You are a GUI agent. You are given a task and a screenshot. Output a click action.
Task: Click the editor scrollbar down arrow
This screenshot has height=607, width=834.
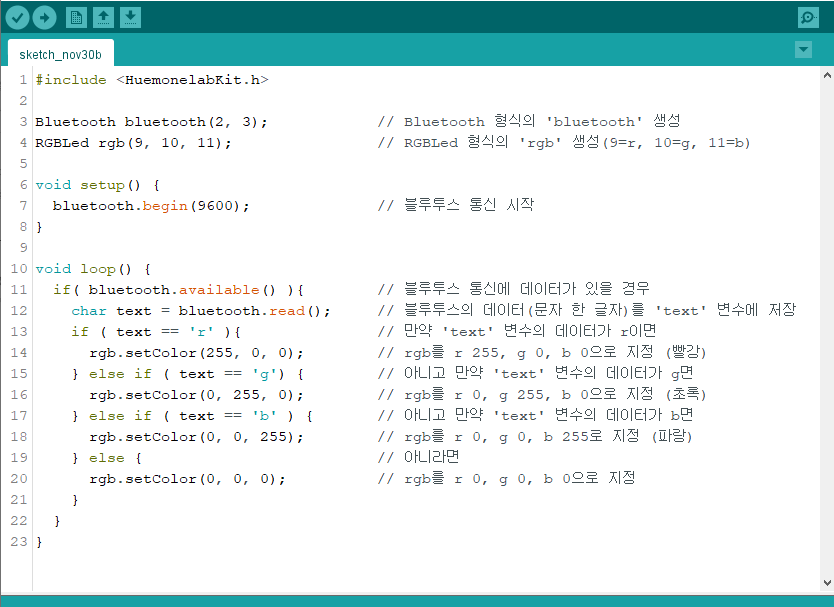coord(827,583)
